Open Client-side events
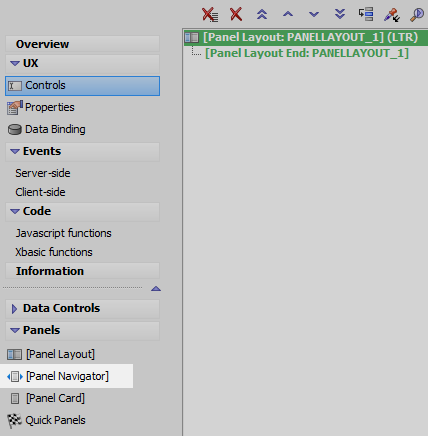This screenshot has width=428, height=436. (x=40, y=192)
